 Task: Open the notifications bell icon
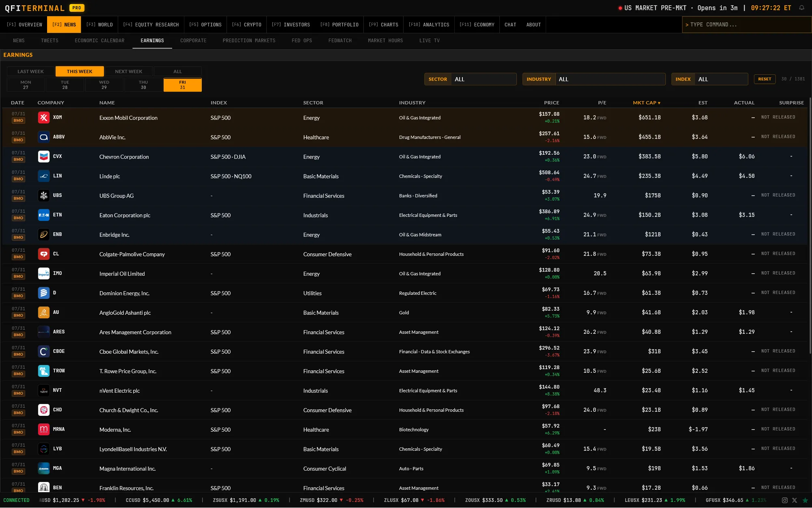(x=801, y=8)
